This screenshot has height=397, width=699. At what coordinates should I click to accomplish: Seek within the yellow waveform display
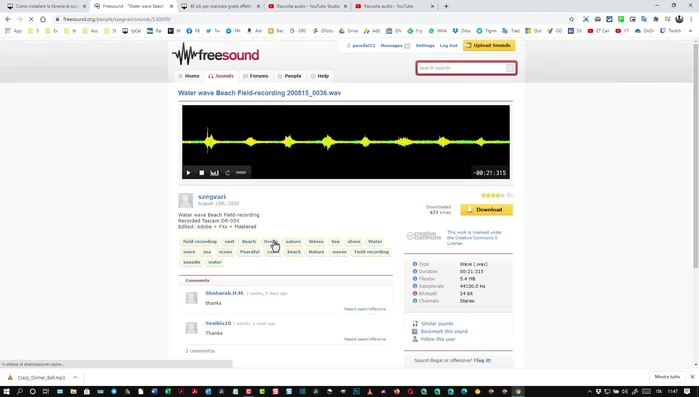345,142
